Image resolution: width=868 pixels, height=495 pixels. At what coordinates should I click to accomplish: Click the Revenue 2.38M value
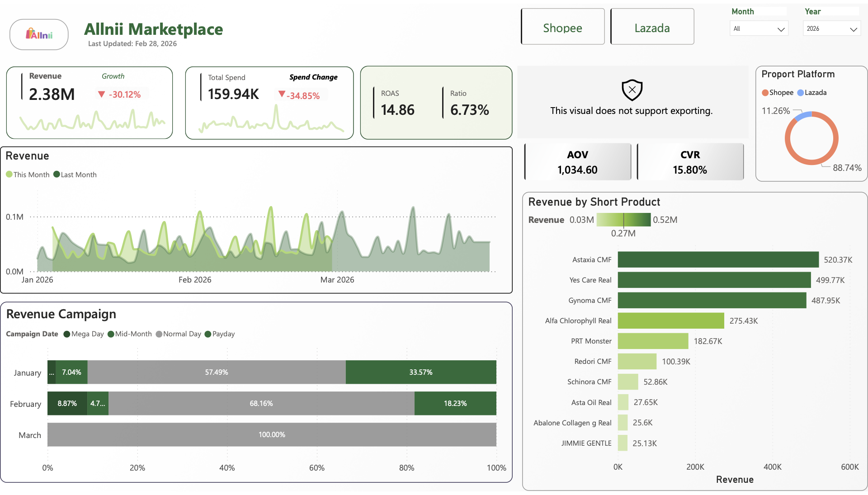52,94
